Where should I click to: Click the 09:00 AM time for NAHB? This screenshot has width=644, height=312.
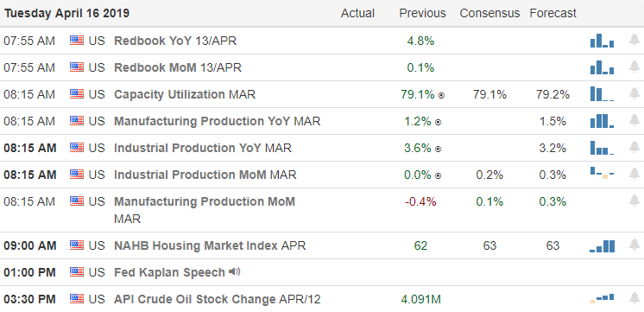click(x=29, y=245)
